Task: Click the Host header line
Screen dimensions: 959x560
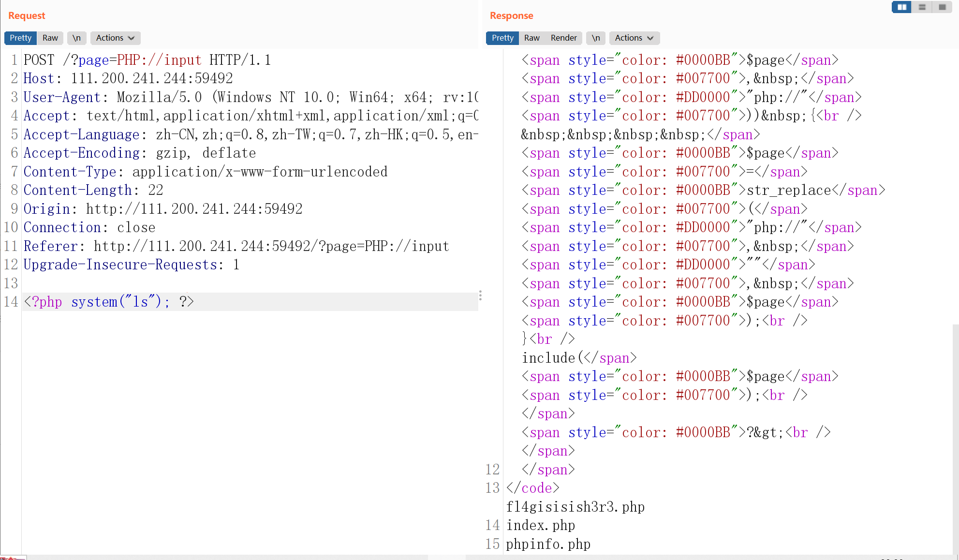Action: [x=128, y=78]
